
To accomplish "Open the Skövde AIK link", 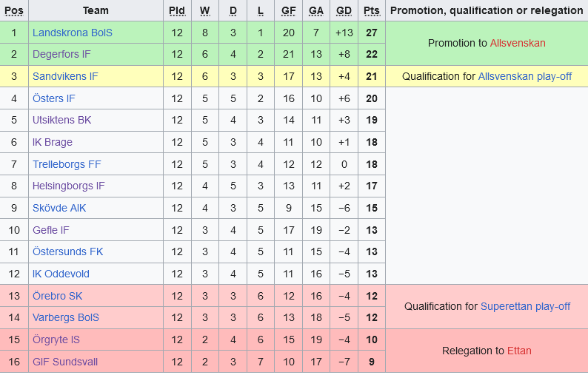I will pos(59,208).
